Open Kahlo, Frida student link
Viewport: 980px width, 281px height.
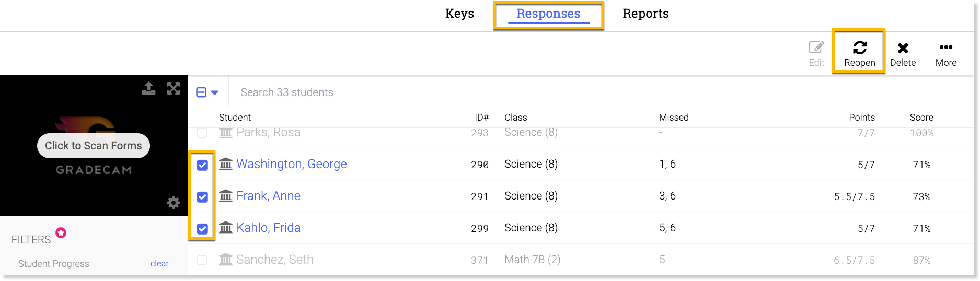268,228
